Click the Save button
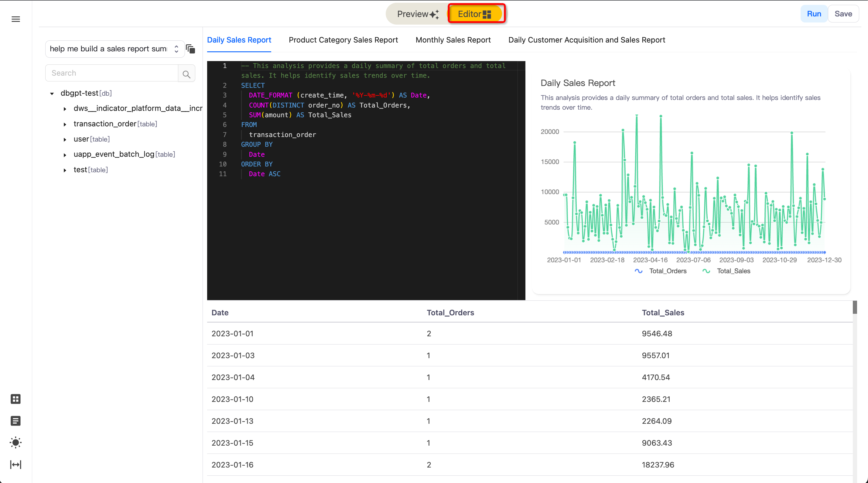Image resolution: width=868 pixels, height=483 pixels. 843,14
